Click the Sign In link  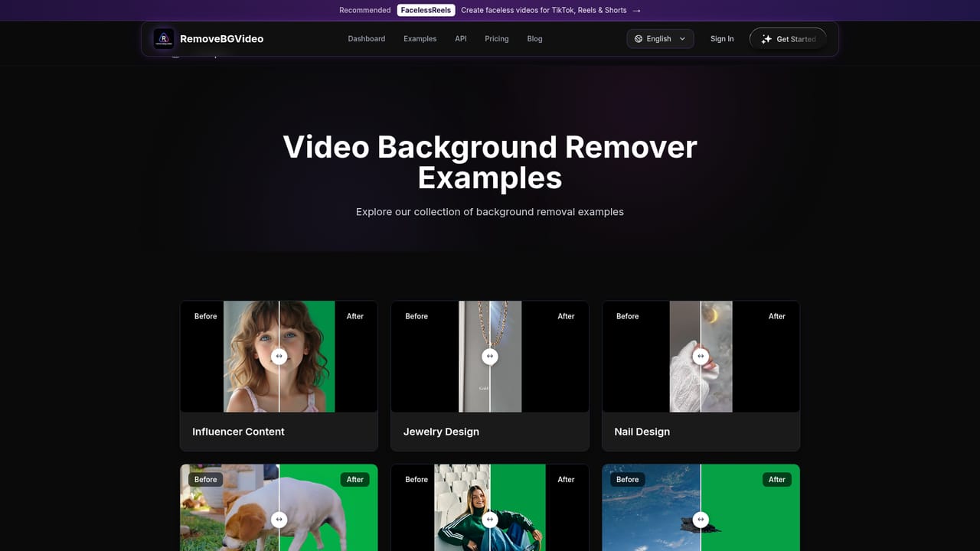[722, 39]
